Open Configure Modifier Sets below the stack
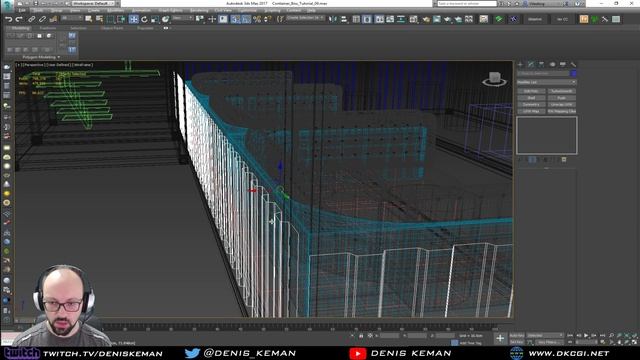This screenshot has width=640, height=360. [x=564, y=160]
